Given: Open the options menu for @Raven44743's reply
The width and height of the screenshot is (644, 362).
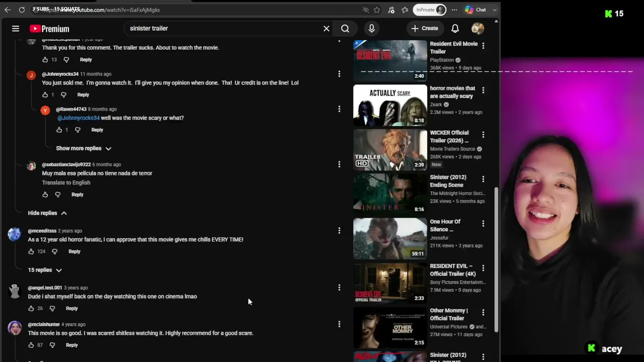Looking at the screenshot, I should tap(339, 109).
